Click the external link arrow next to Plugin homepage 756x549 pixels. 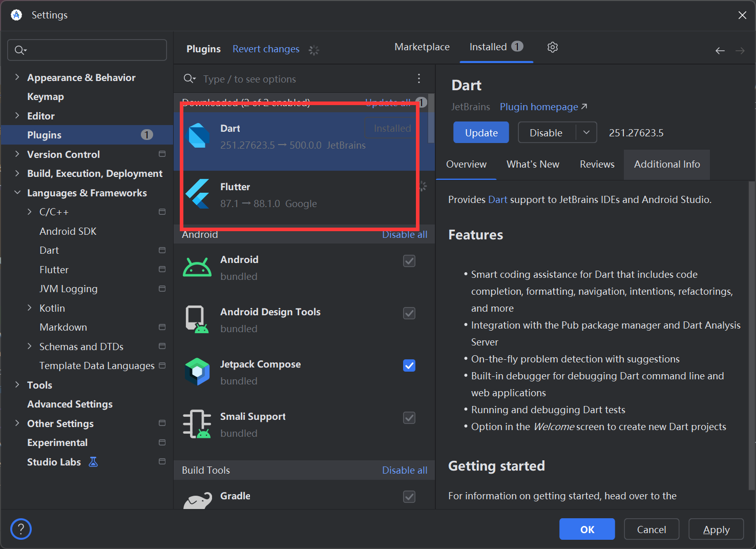click(x=584, y=107)
